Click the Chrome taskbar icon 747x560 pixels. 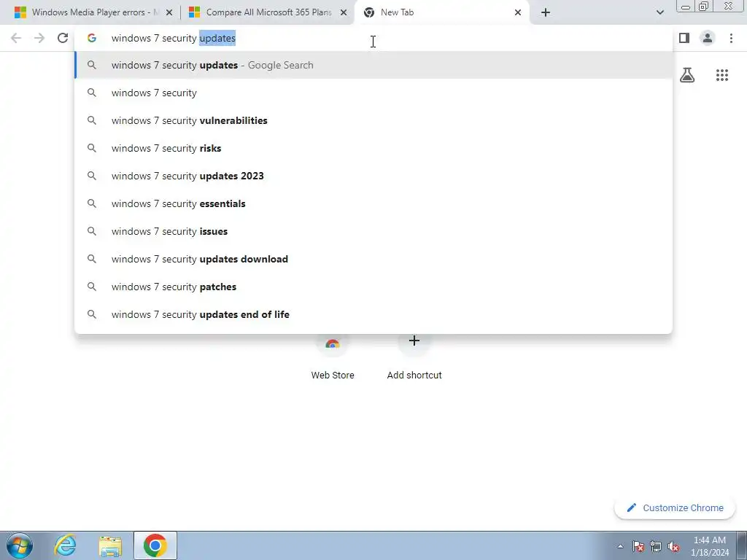click(x=155, y=545)
